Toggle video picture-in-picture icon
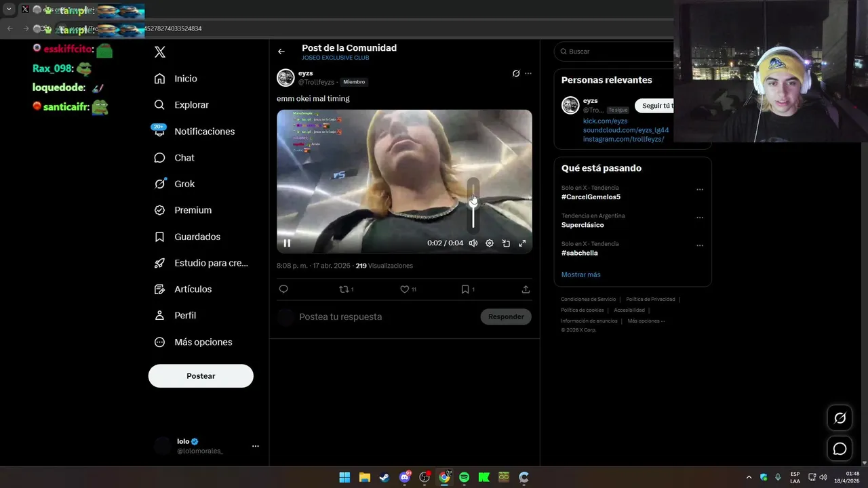The image size is (868, 488). [506, 243]
